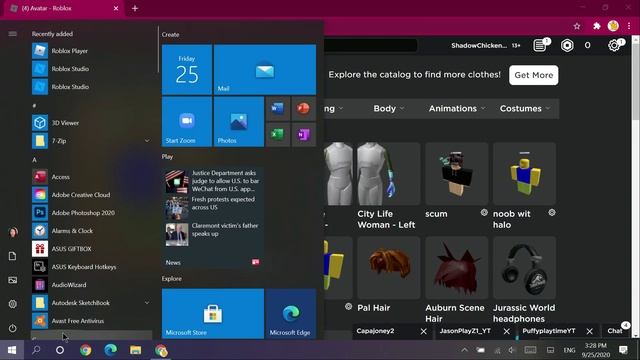Image resolution: width=640 pixels, height=360 pixels.
Task: Open Word tile in Start menu
Action: coord(278,109)
